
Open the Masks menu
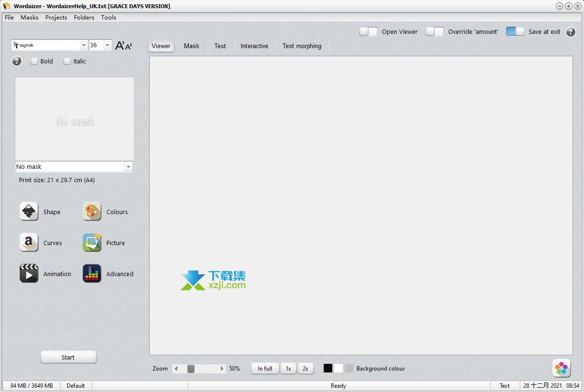30,17
